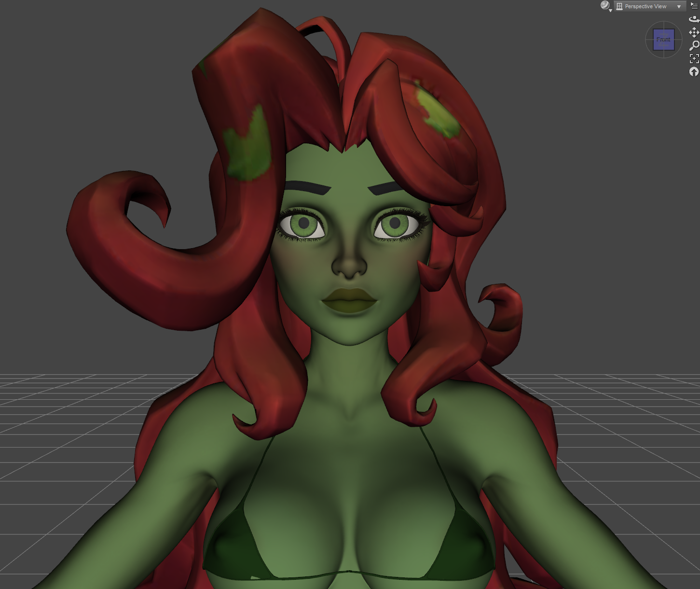700x589 pixels.
Task: Click the reset camera arrow icon
Action: tap(694, 71)
